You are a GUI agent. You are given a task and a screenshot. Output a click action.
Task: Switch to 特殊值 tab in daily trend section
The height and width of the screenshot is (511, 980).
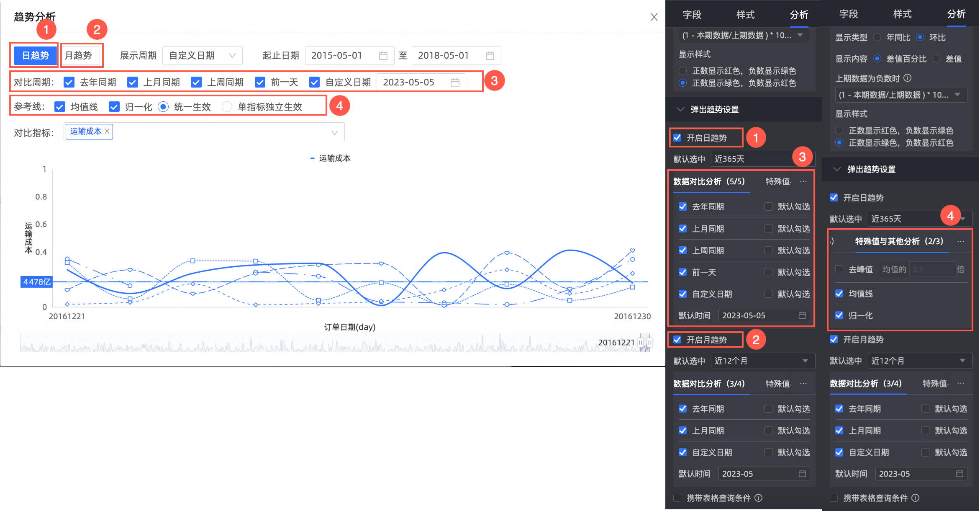779,181
